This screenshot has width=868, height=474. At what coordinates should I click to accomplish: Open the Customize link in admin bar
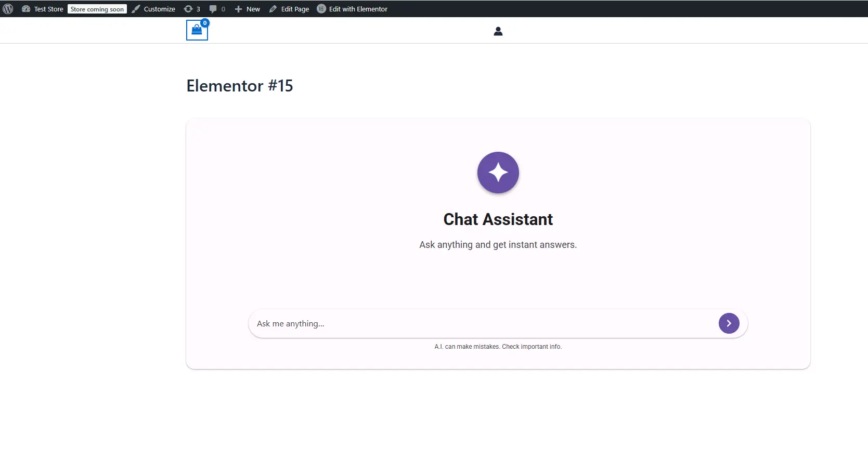pyautogui.click(x=153, y=9)
